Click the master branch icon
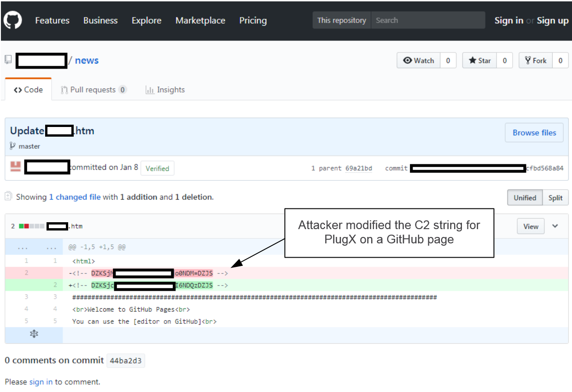572x392 pixels. pyautogui.click(x=13, y=146)
